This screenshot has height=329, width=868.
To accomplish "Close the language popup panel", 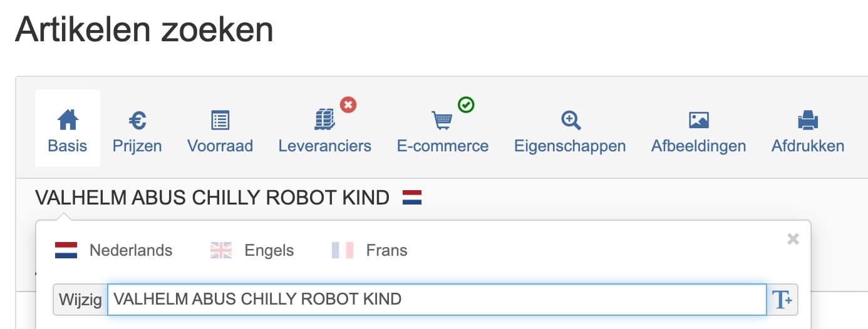I will click(x=793, y=239).
